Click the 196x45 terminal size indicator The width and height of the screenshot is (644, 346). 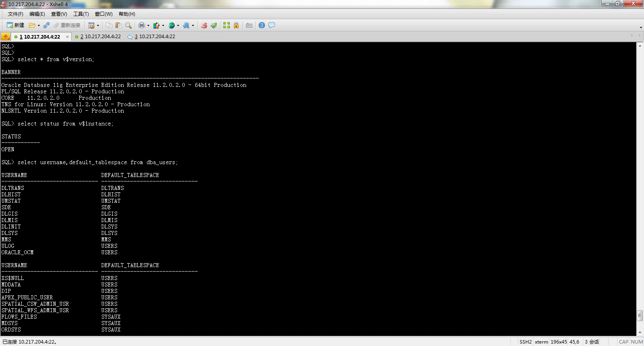[x=559, y=342]
